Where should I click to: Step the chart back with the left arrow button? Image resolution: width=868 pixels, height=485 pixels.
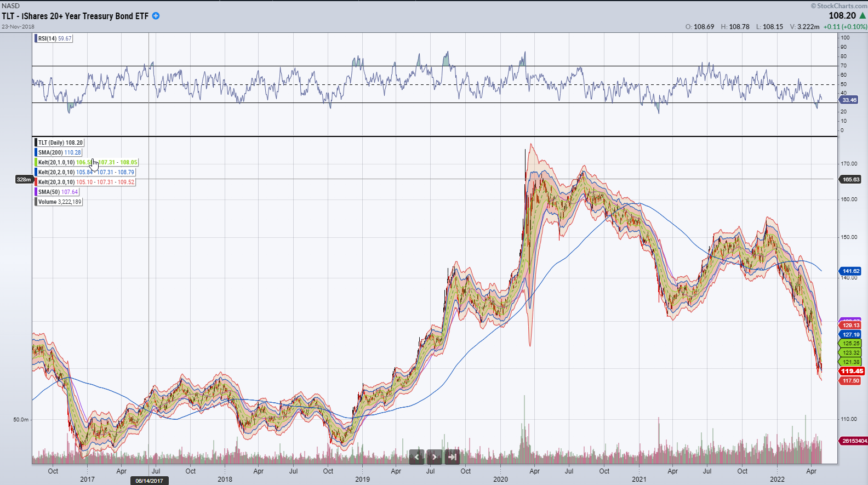pyautogui.click(x=416, y=457)
